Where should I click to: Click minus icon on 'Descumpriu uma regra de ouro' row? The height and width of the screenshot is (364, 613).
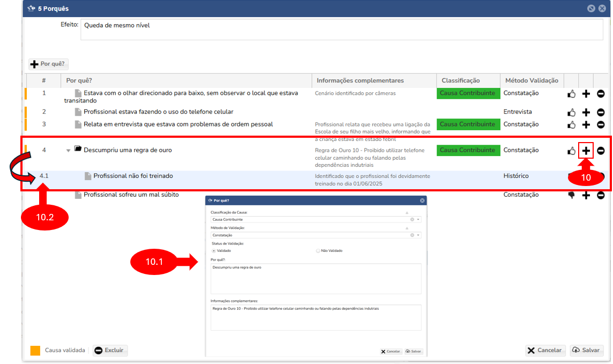(x=601, y=151)
